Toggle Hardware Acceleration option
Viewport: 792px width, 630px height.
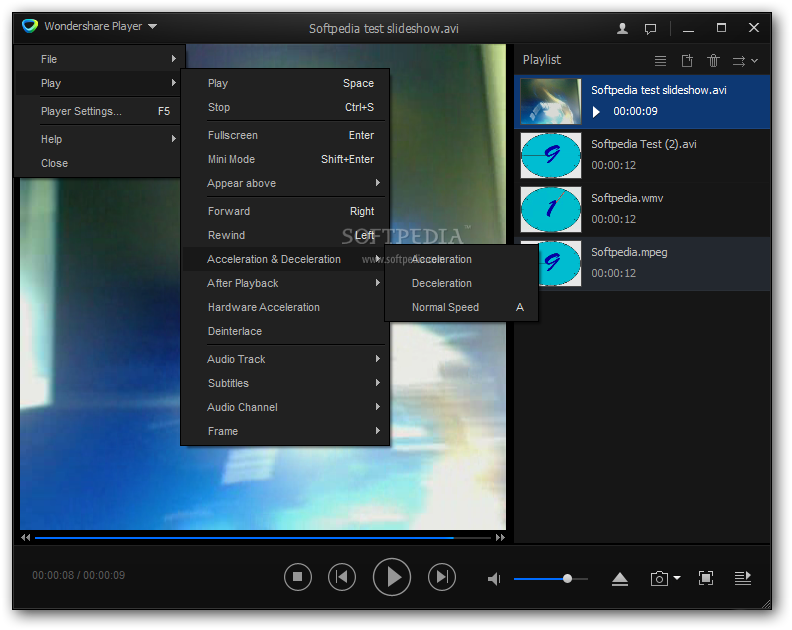[286, 307]
